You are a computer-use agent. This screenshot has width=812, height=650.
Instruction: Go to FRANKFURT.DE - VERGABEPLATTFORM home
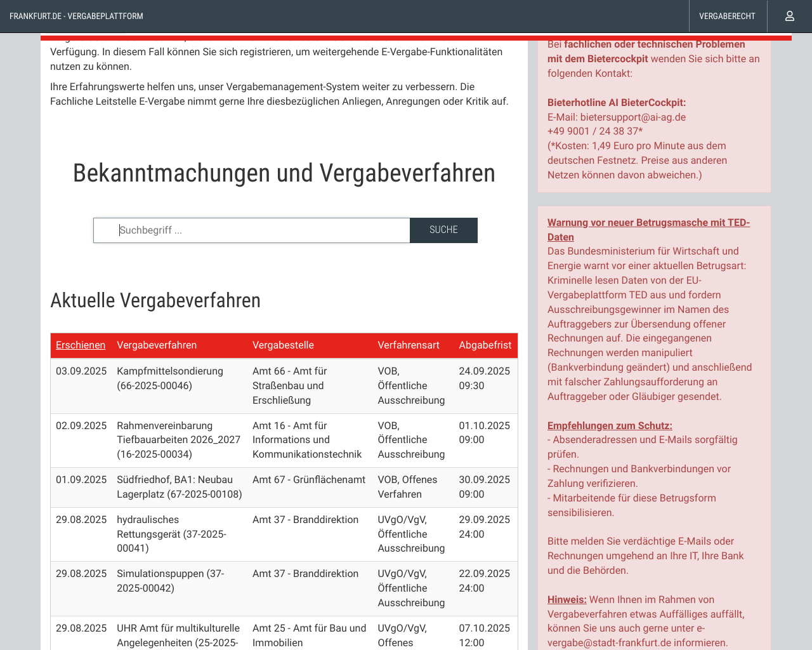pos(76,16)
